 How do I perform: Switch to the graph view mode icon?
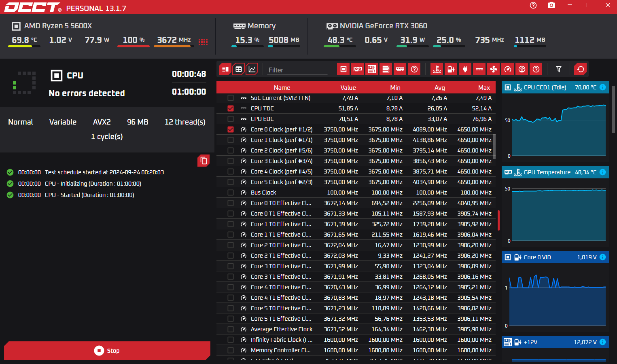pyautogui.click(x=252, y=69)
